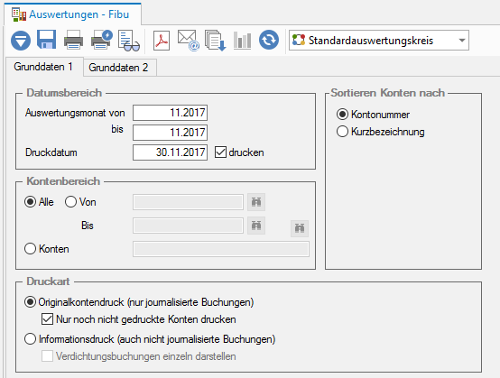The height and width of the screenshot is (378, 500).
Task: Select the Originalkontendruck option
Action: [x=30, y=302]
